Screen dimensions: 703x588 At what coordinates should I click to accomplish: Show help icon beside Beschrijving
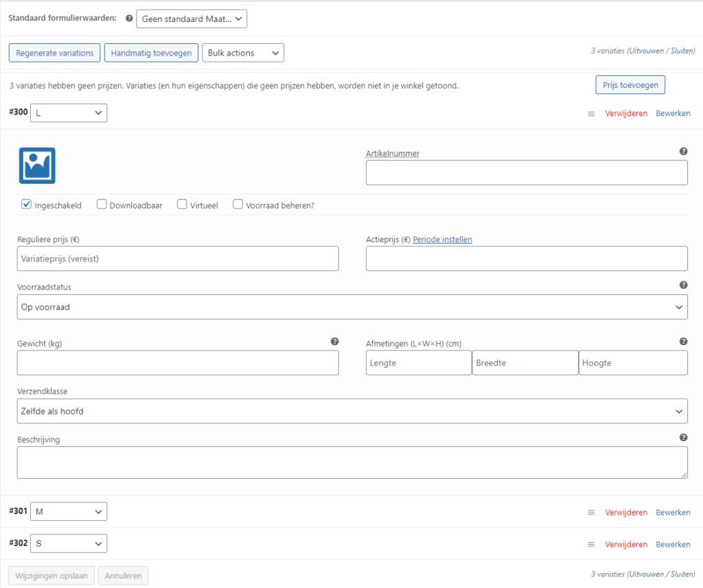[x=683, y=438]
